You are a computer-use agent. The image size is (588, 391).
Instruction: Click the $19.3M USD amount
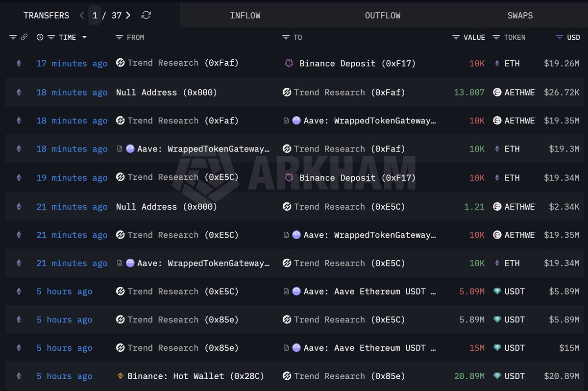tap(564, 149)
